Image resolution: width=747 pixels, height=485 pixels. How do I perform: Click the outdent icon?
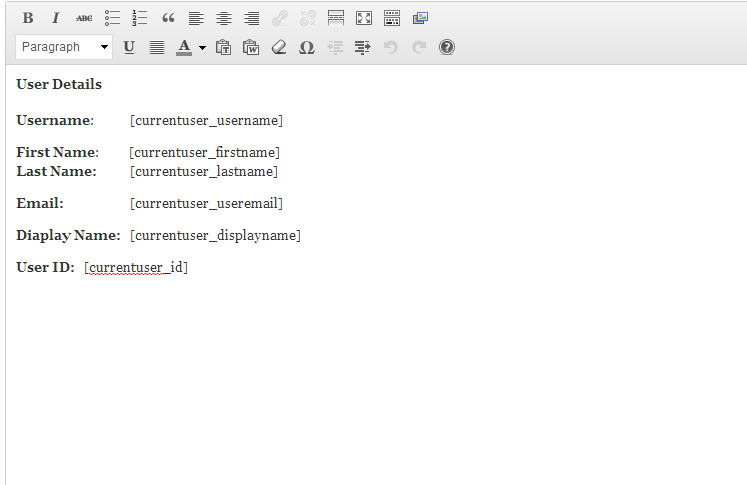(x=335, y=47)
